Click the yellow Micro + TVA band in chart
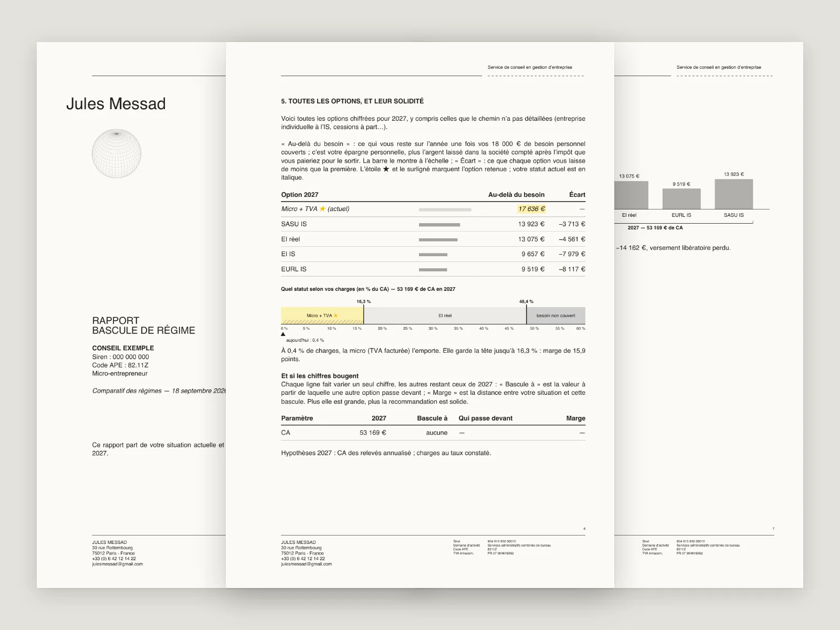Screen dimensions: 840x630 click(322, 316)
